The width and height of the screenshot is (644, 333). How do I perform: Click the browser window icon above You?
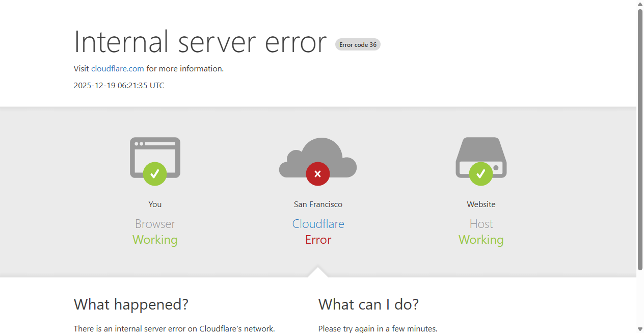[x=155, y=158]
